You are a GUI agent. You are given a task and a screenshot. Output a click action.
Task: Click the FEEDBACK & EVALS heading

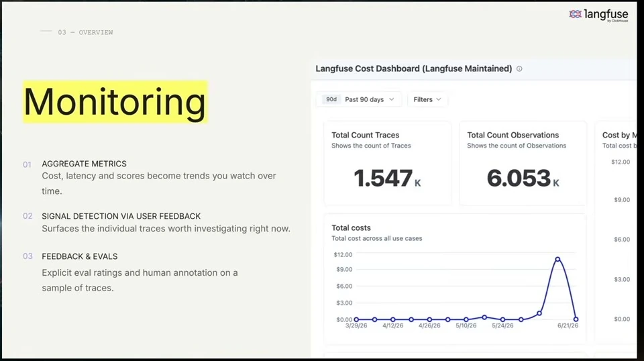tap(80, 256)
